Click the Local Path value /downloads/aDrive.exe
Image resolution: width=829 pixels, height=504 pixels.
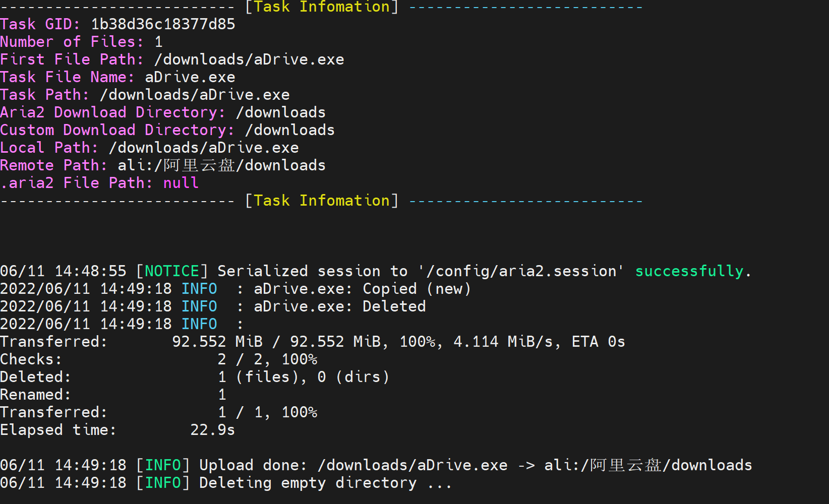pos(204,148)
